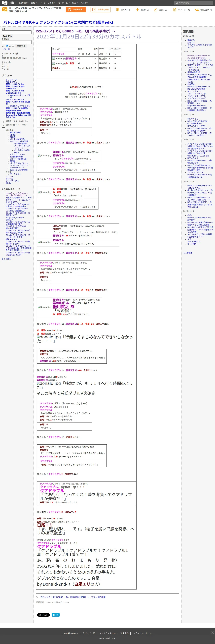This screenshot has width=215, height=644.
Task: Open テレサ・アポカリプス in update history
Action: pos(196,96)
